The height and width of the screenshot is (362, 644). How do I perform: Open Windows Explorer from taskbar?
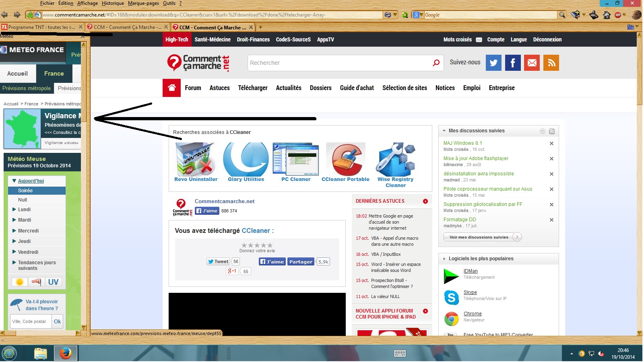click(x=41, y=354)
